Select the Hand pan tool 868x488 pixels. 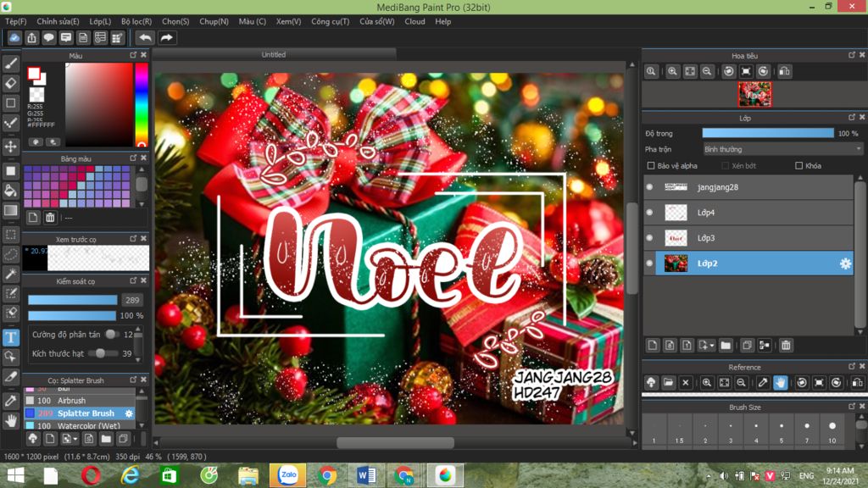pos(10,421)
